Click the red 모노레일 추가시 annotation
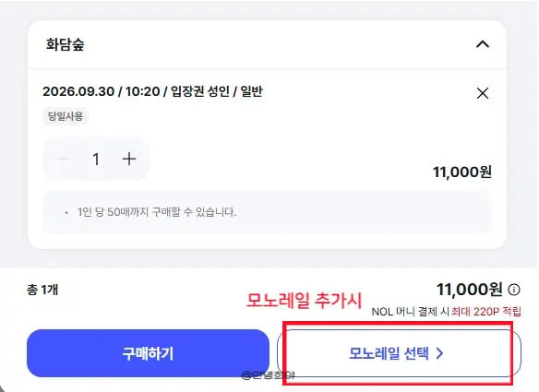The width and height of the screenshot is (539, 392). coord(305,301)
